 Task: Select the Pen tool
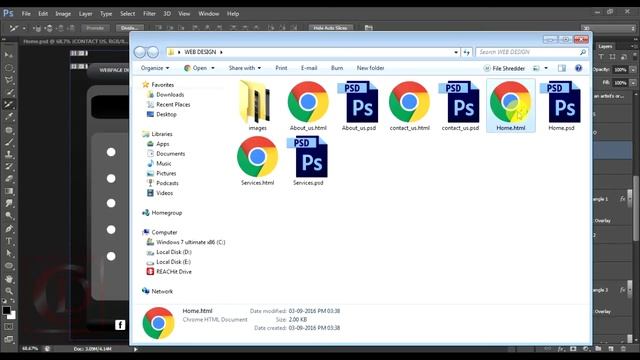[9, 229]
